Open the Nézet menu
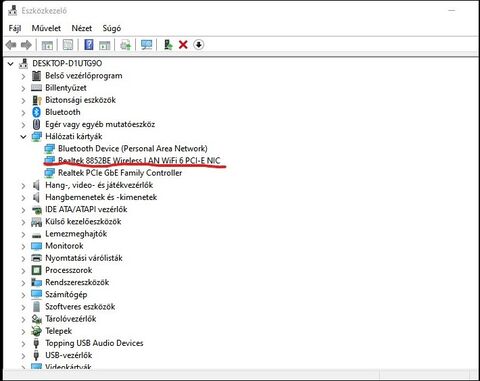This screenshot has width=480, height=381. pyautogui.click(x=82, y=28)
